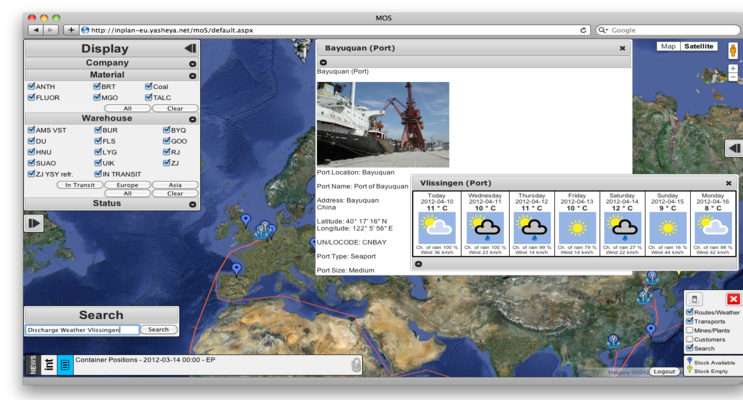Image resolution: width=743 pixels, height=400 pixels.
Task: Expand the right side panel arrow
Action: (x=734, y=148)
